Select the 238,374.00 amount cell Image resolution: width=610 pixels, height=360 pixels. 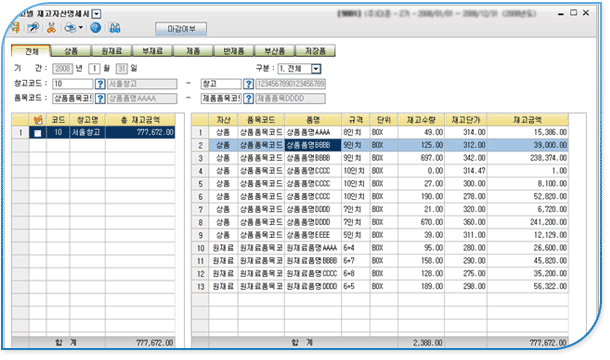point(528,158)
